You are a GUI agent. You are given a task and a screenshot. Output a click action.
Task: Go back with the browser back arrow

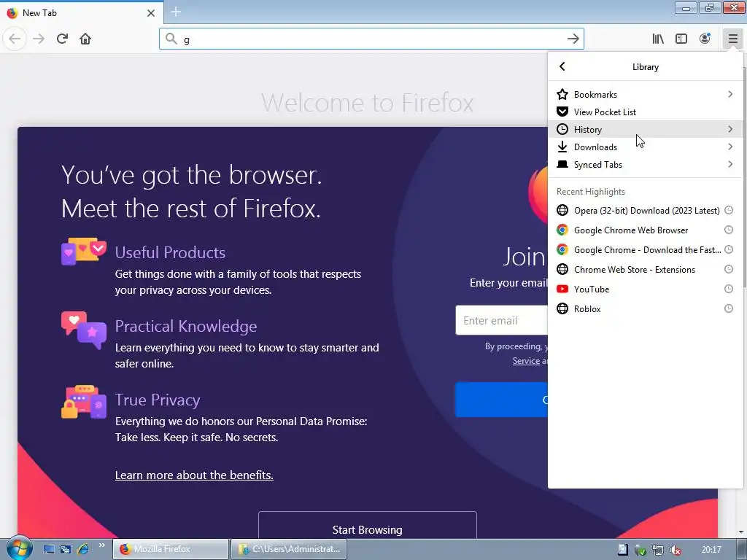tap(15, 39)
